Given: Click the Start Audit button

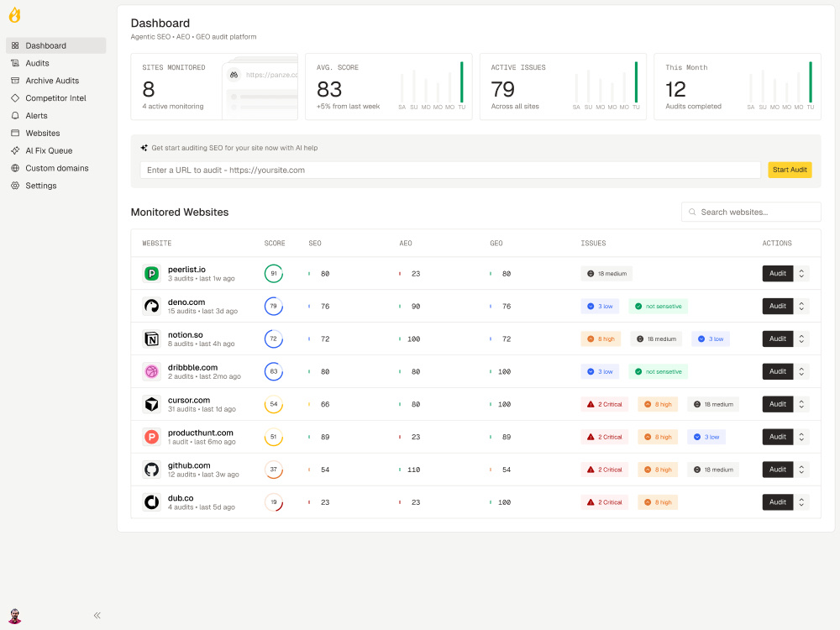Looking at the screenshot, I should click(790, 170).
